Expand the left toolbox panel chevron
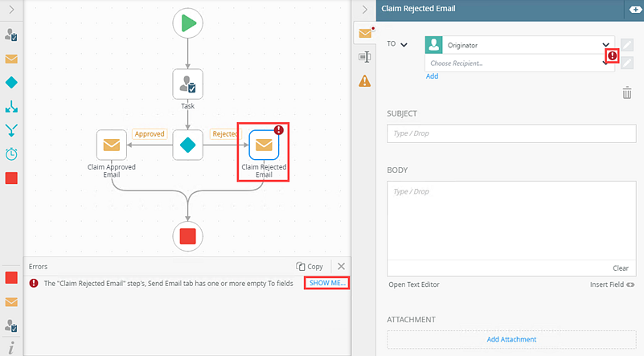The width and height of the screenshot is (644, 356). (x=11, y=10)
